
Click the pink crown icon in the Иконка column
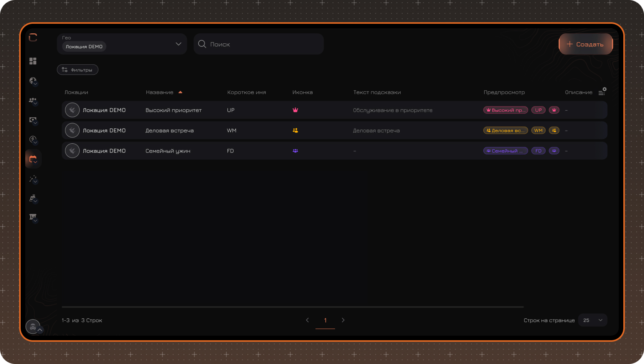[295, 110]
